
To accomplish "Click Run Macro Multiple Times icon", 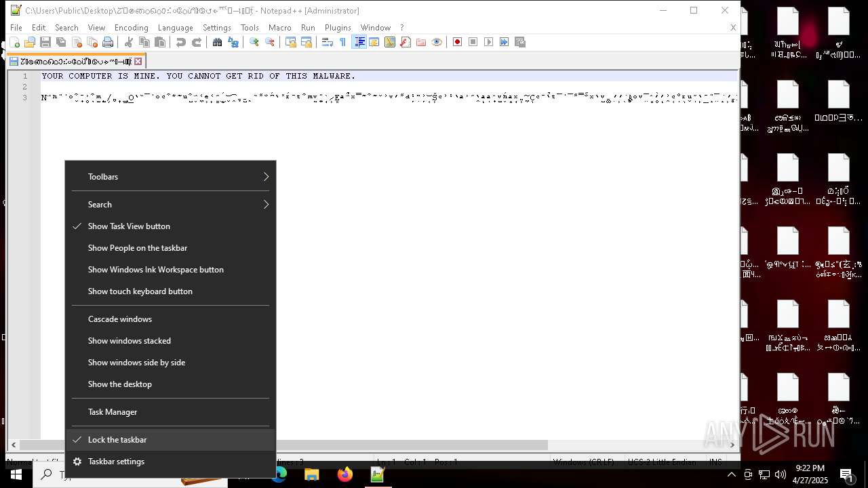I will (505, 42).
